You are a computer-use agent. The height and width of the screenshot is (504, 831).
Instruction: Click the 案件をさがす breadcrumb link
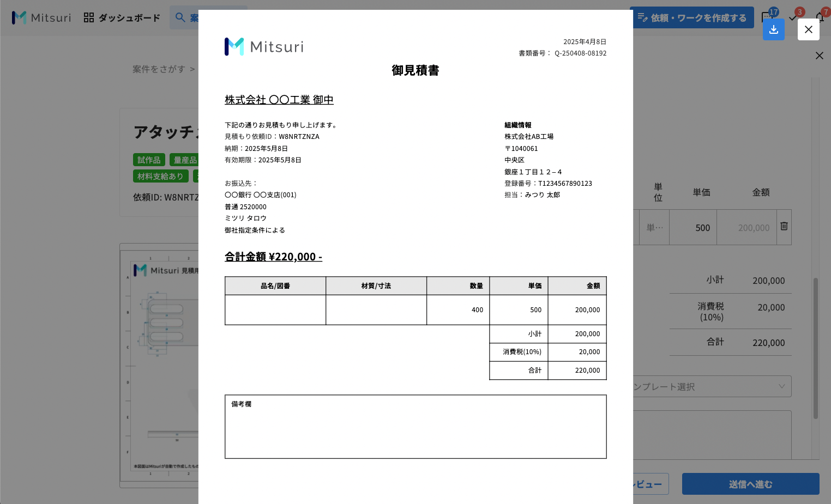click(159, 69)
